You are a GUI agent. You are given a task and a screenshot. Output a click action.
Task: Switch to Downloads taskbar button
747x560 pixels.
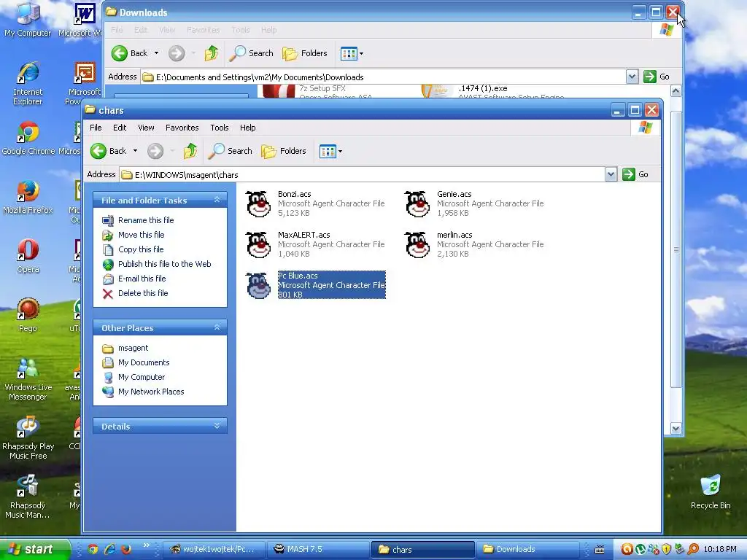527,549
